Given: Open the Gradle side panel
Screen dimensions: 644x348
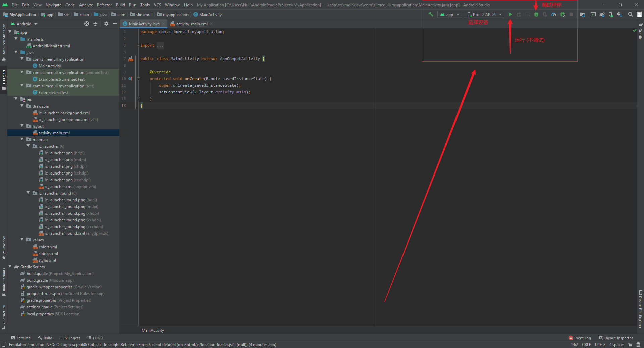Looking at the screenshot, I should point(640,31).
